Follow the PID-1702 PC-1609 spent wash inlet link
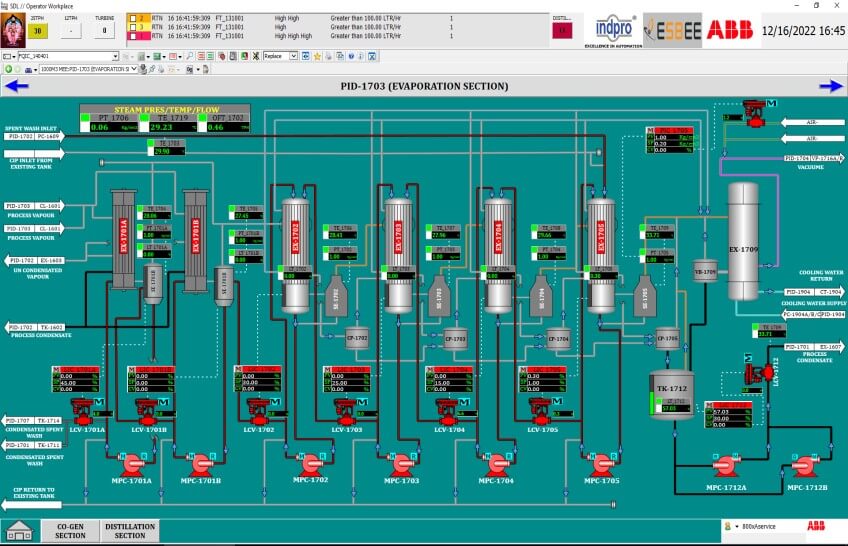This screenshot has height=546, width=848. click(x=34, y=137)
